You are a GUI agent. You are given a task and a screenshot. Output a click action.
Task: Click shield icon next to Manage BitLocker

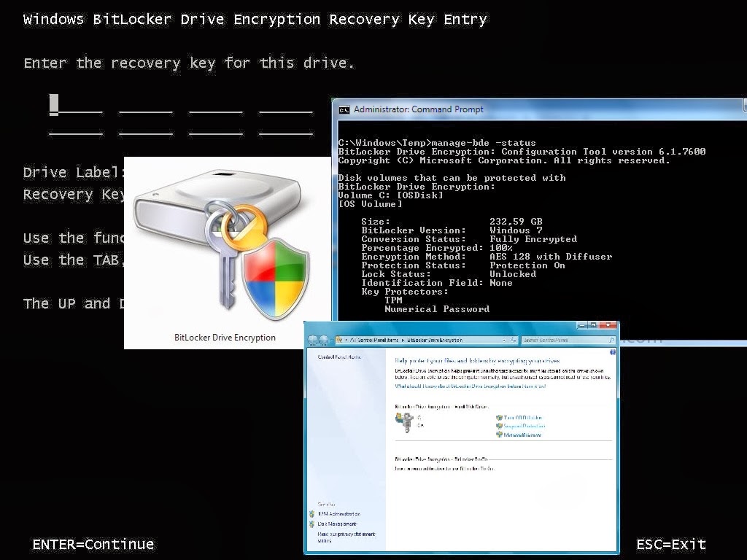(499, 435)
